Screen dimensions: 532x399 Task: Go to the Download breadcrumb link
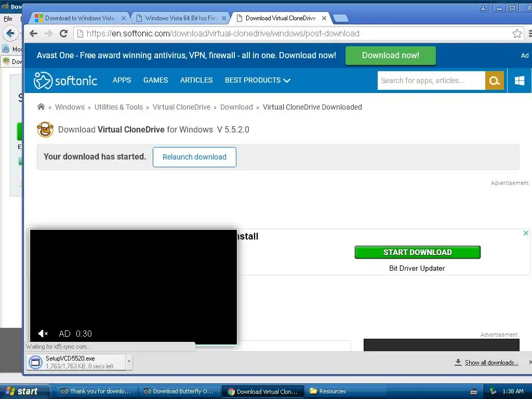(236, 107)
